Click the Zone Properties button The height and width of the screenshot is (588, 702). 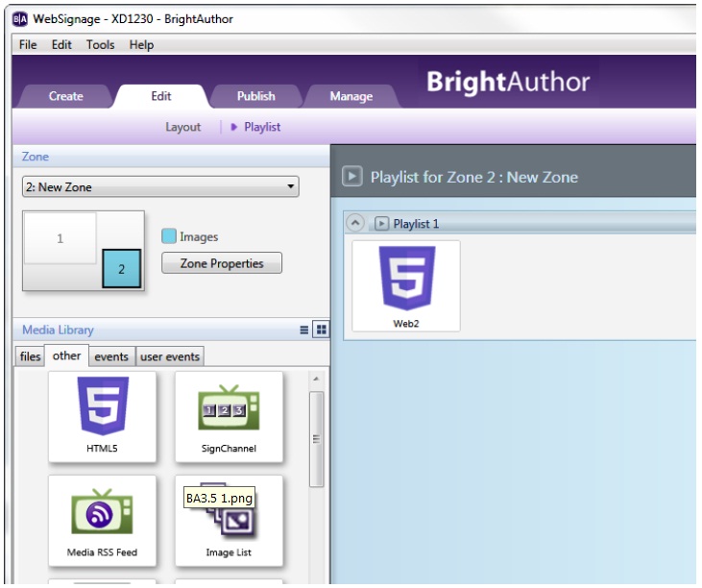coord(221,263)
